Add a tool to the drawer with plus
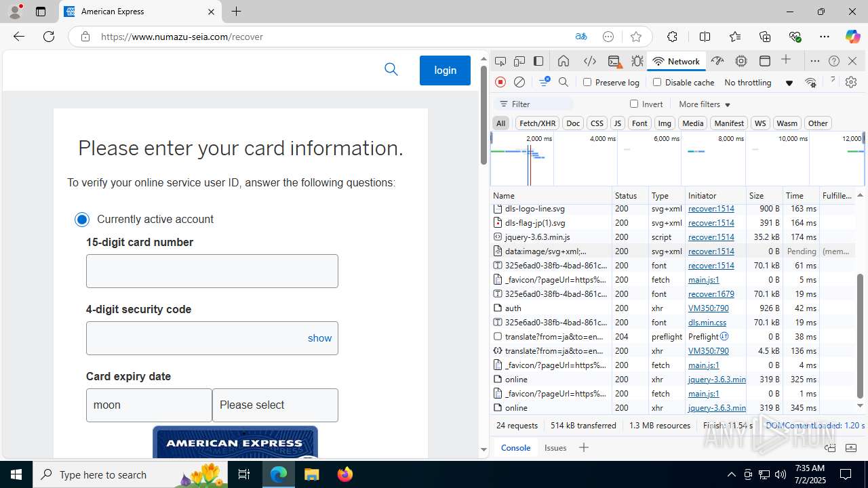The image size is (868, 488). coord(584,447)
